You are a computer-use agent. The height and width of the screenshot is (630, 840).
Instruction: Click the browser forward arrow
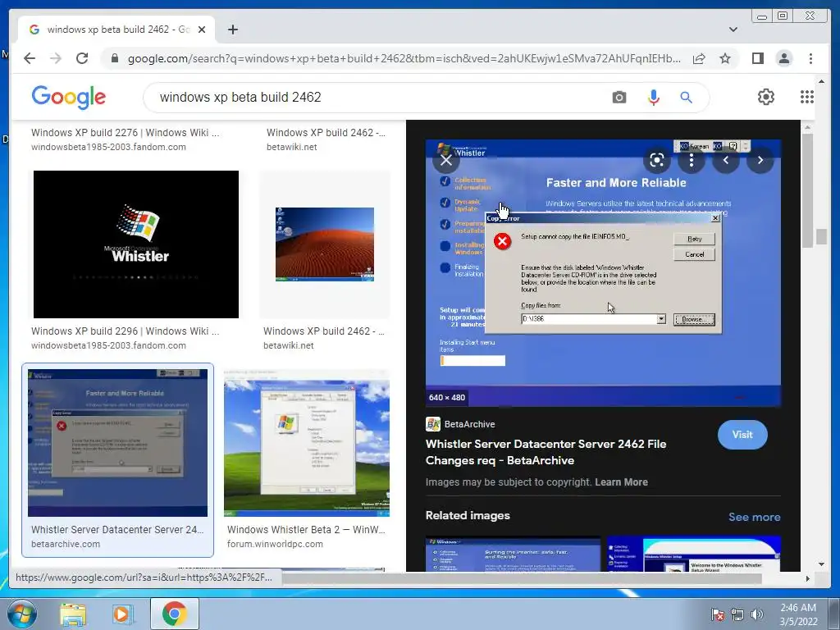(x=56, y=58)
